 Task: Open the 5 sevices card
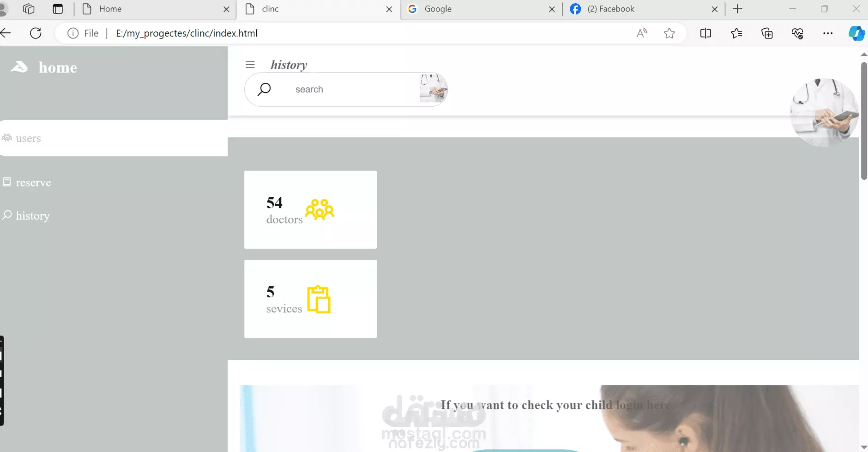click(310, 299)
